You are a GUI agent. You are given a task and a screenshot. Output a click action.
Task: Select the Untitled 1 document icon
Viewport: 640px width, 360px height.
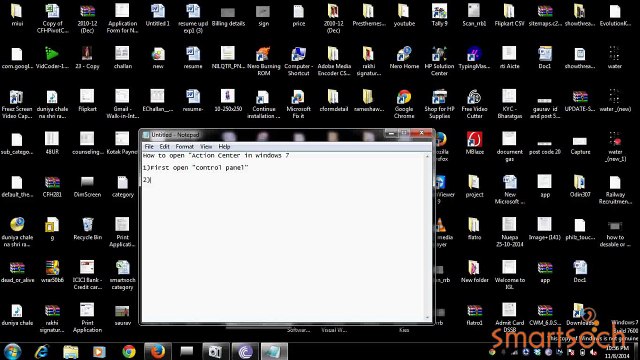point(158,16)
